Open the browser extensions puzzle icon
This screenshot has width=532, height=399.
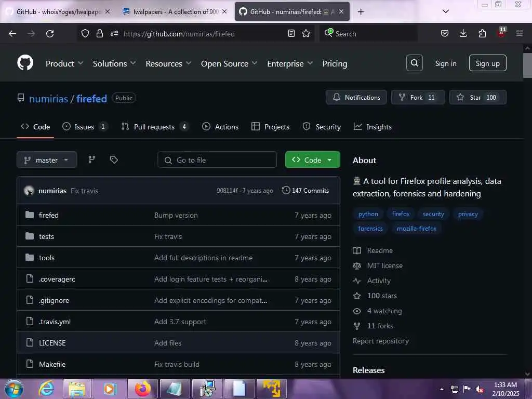pyautogui.click(x=482, y=33)
